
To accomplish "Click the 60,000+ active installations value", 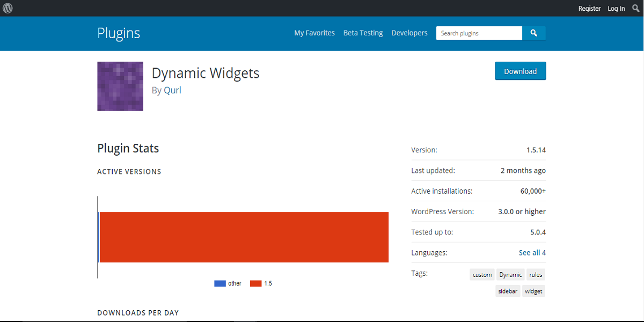I will pos(533,191).
